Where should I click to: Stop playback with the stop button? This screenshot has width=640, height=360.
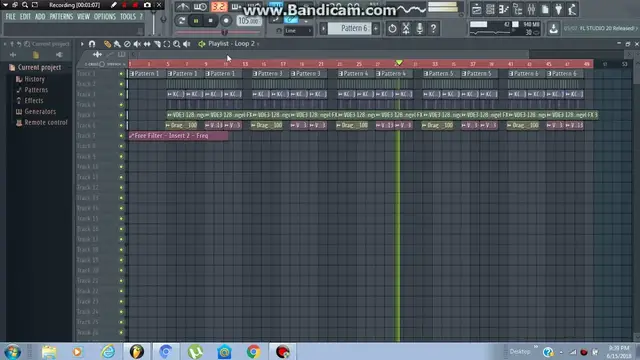pos(211,20)
